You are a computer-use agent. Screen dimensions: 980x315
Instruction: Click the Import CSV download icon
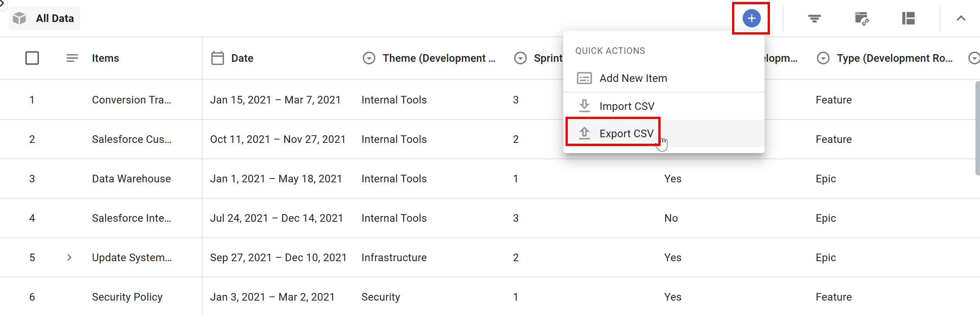(584, 106)
